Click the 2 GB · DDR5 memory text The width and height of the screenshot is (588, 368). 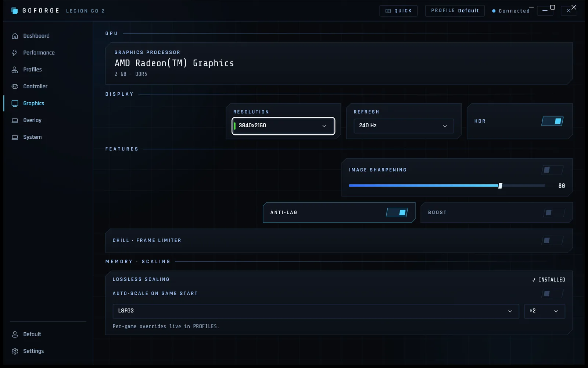[131, 74]
